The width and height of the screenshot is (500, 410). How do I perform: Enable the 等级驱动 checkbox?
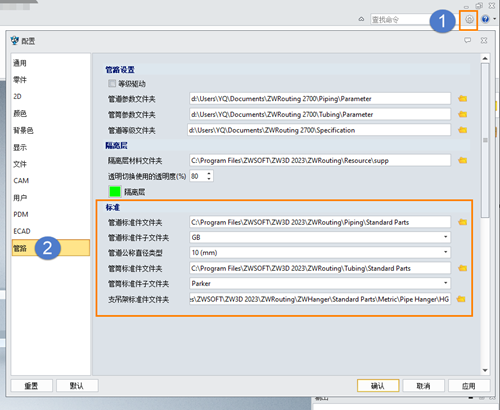(112, 83)
